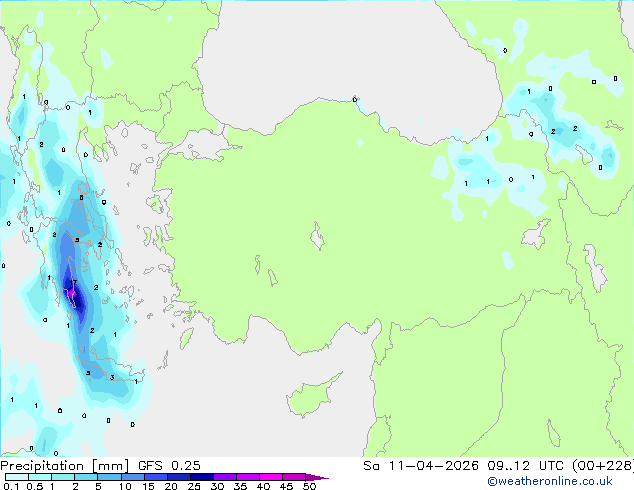Click the '0.1' legend scale label
This screenshot has width=634, height=490.
[x=11, y=486]
